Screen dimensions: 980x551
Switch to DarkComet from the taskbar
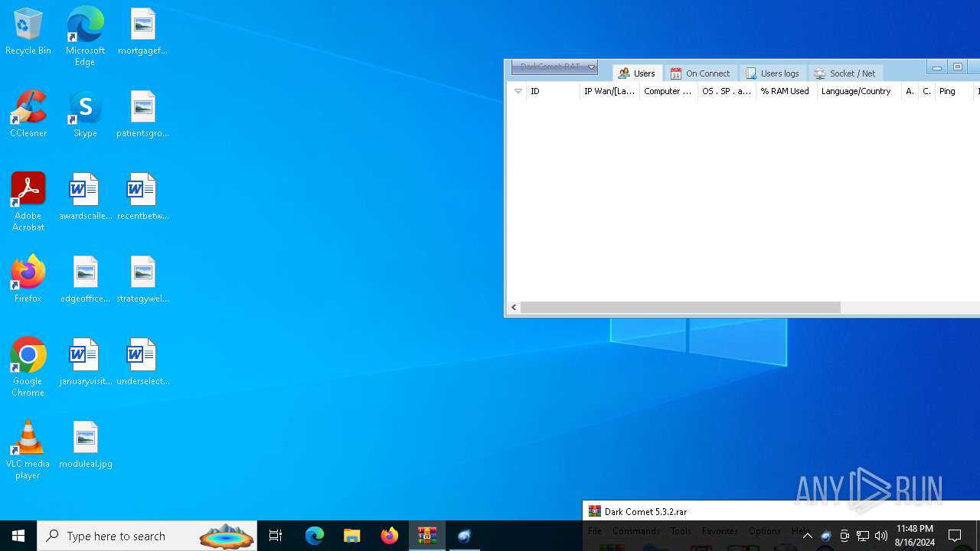pyautogui.click(x=464, y=536)
